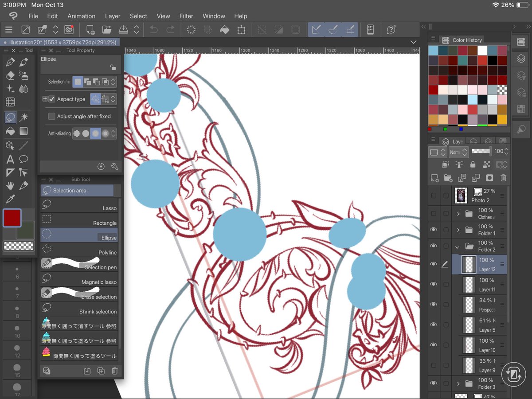The image size is (532, 399).
Task: Choose the Rectangle sub tool
Action: click(79, 220)
